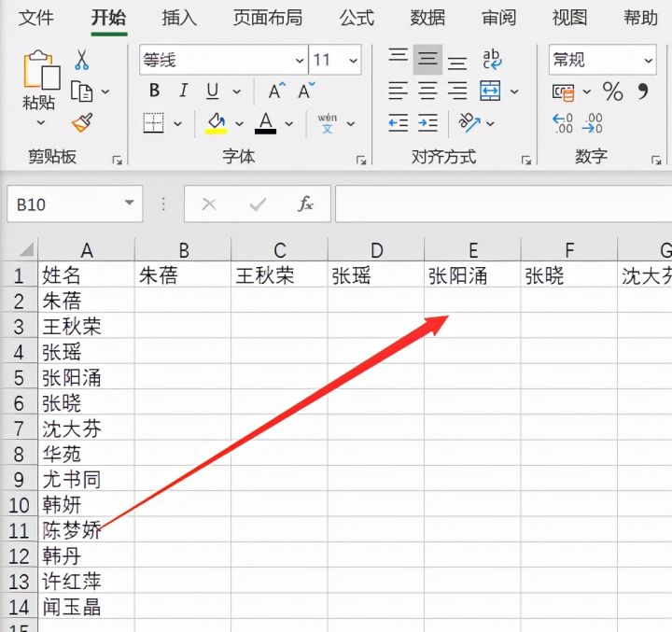Open the 帮助 tab
Viewport: 672px width, 632px height.
tap(640, 18)
